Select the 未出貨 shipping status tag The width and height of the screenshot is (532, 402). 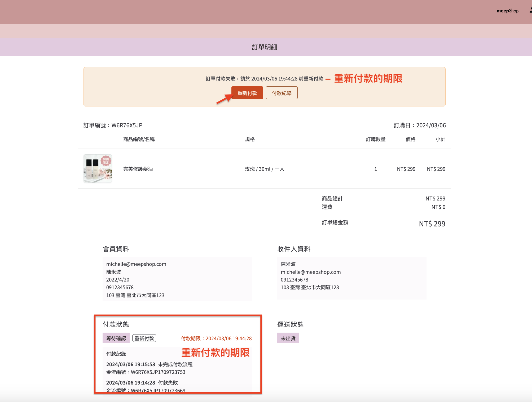288,338
